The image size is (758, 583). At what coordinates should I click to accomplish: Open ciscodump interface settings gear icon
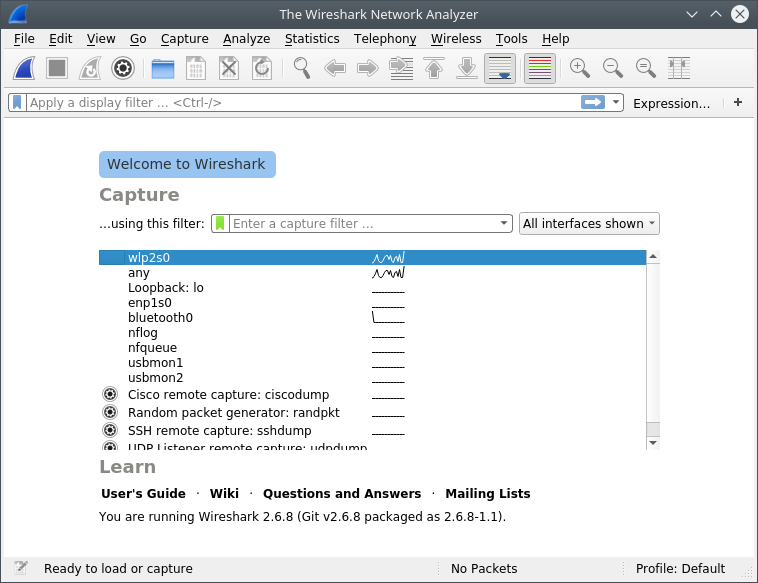point(110,394)
